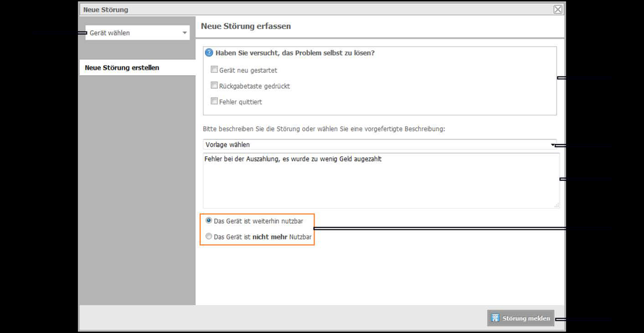
Task: Open the 'Vorlage wählen' template dropdown
Action: pyautogui.click(x=379, y=145)
